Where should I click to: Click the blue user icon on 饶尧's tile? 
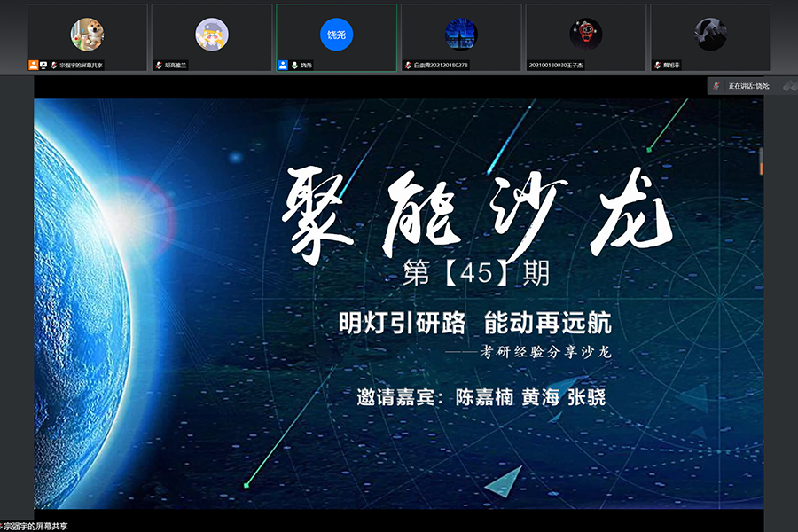coord(283,65)
